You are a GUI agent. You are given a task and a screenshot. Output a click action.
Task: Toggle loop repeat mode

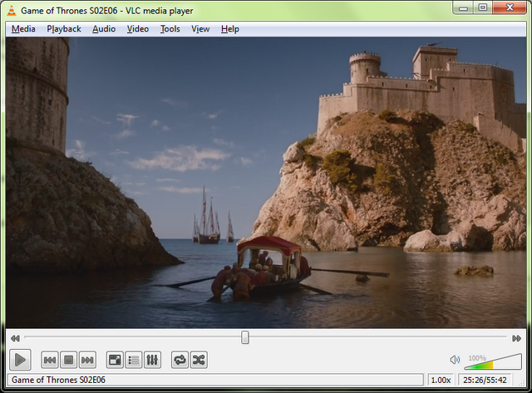[x=180, y=360]
